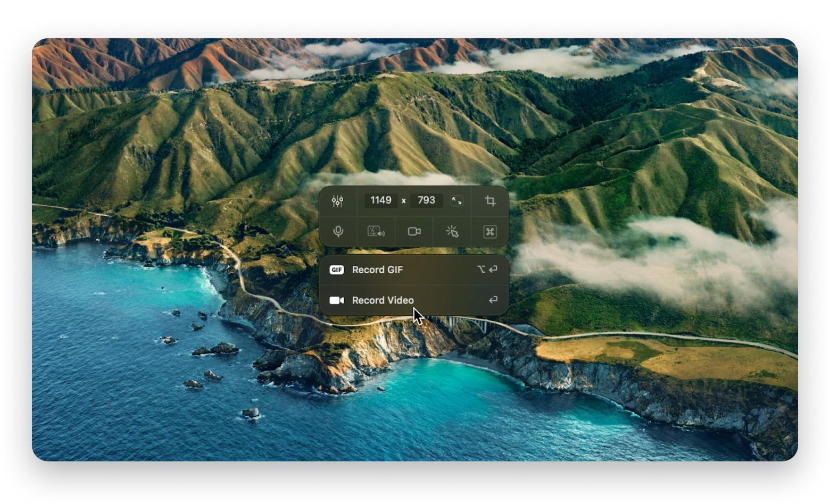Click the white GIF badge icon

tap(336, 270)
